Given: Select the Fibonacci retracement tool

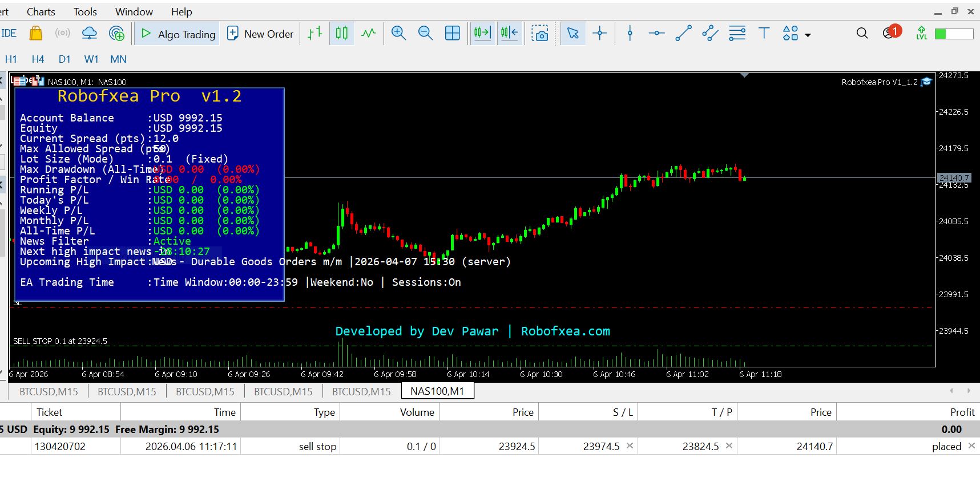Looking at the screenshot, I should click(x=737, y=34).
